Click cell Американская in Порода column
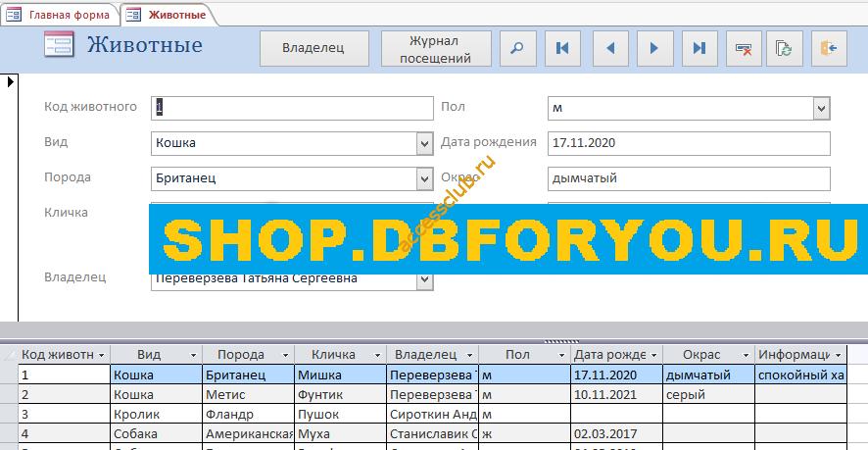The width and height of the screenshot is (868, 450). pos(249,434)
